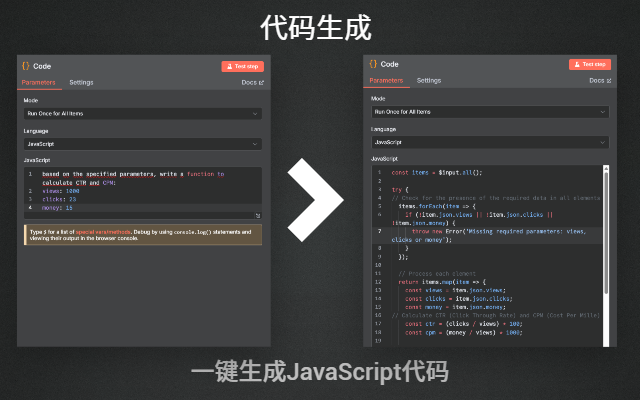Expand Language dropdown in right Code panel
The height and width of the screenshot is (400, 640).
pyautogui.click(x=490, y=142)
